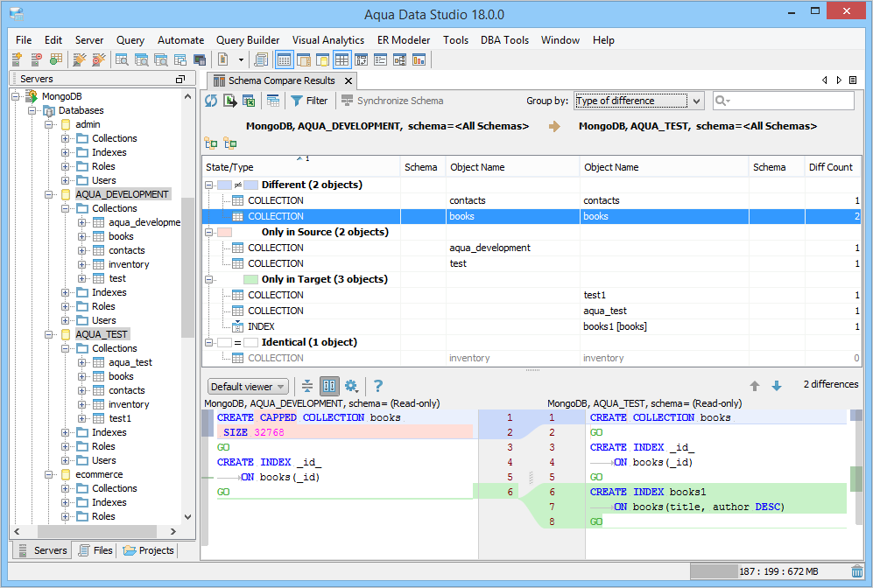The width and height of the screenshot is (873, 588).
Task: Expand the admin Indexes folder
Action: 65,152
